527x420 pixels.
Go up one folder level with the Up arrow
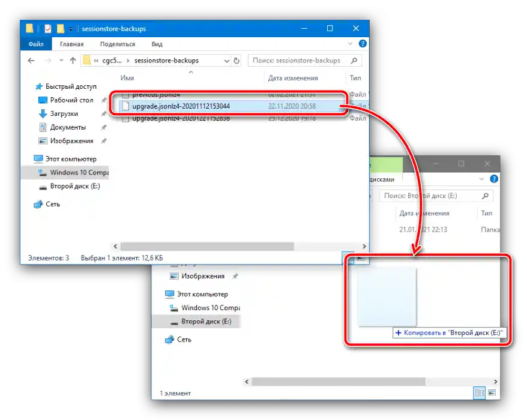pyautogui.click(x=73, y=61)
